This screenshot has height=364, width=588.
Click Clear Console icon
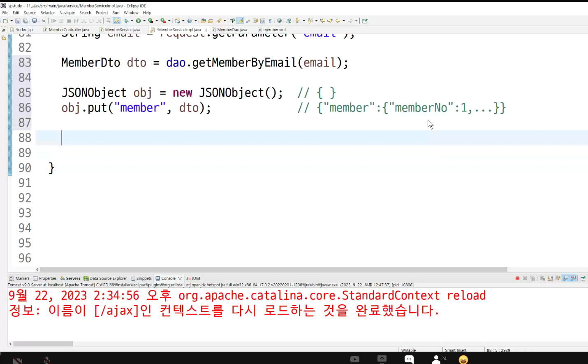[543, 278]
